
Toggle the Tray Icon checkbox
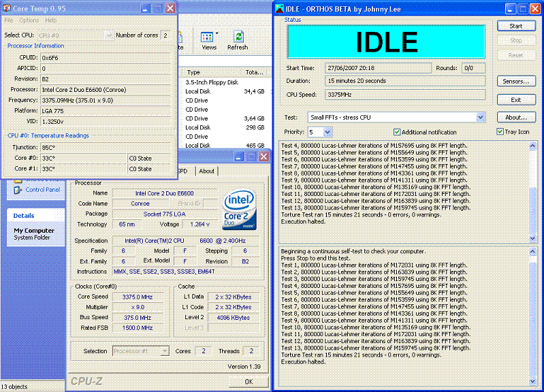(500, 131)
